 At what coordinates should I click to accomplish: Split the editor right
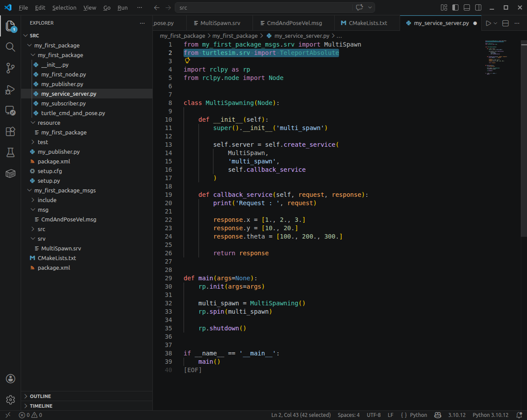[x=505, y=23]
